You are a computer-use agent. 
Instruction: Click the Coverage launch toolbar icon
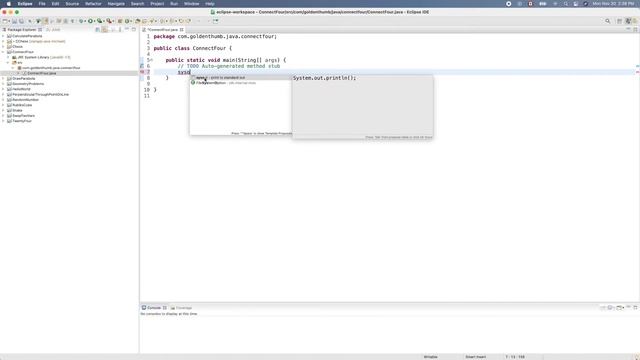pos(99,21)
